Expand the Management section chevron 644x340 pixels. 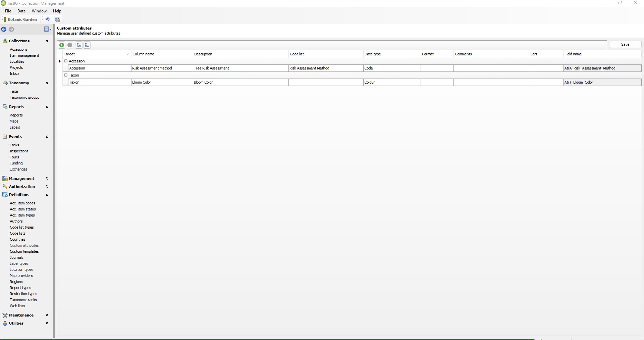pos(47,179)
